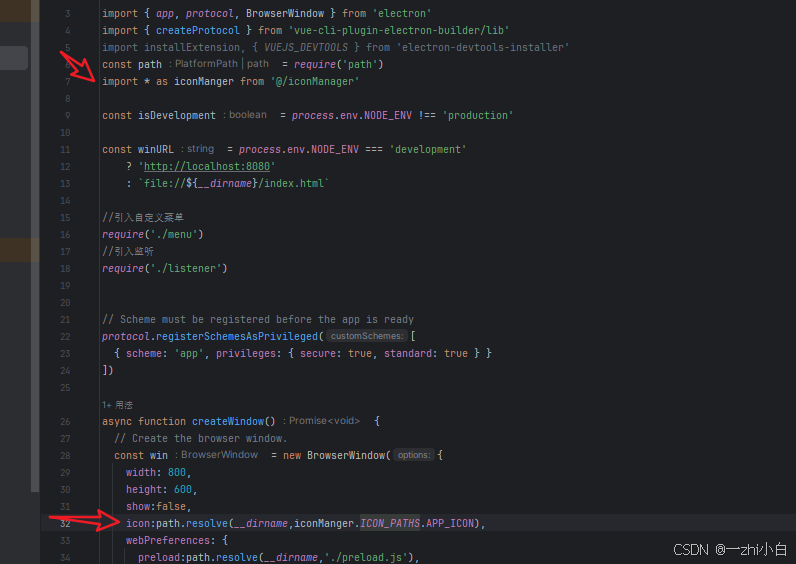Click the createWindow function name

(228, 421)
